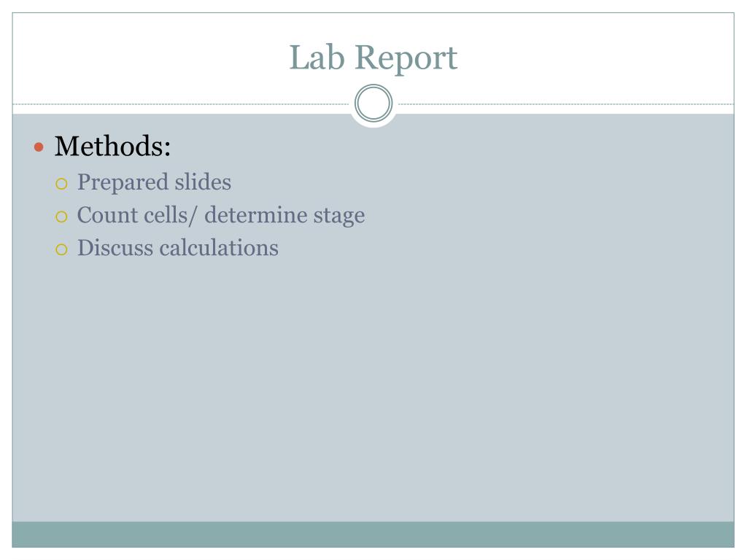Click the hollow bullet before Prepared slides
This screenshot has width=747, height=560.
(x=61, y=183)
